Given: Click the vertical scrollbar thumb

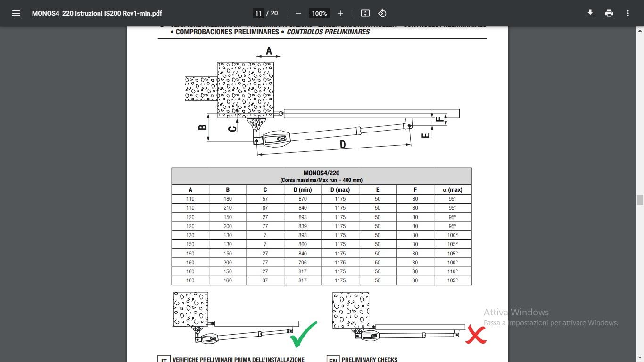Looking at the screenshot, I should 640,199.
